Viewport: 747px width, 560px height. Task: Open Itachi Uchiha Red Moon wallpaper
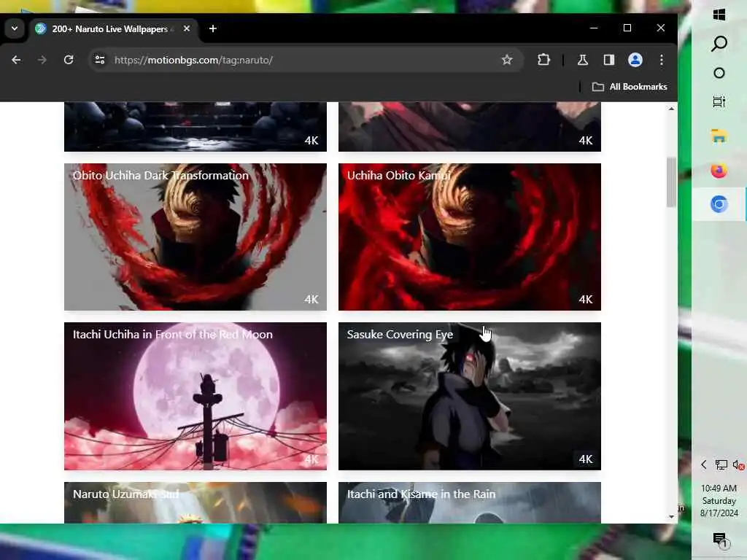[x=196, y=396]
